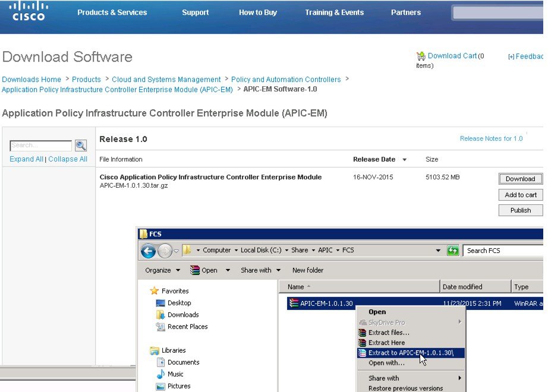
Task: Open Release Notes for 1.0 link
Action: tap(491, 139)
